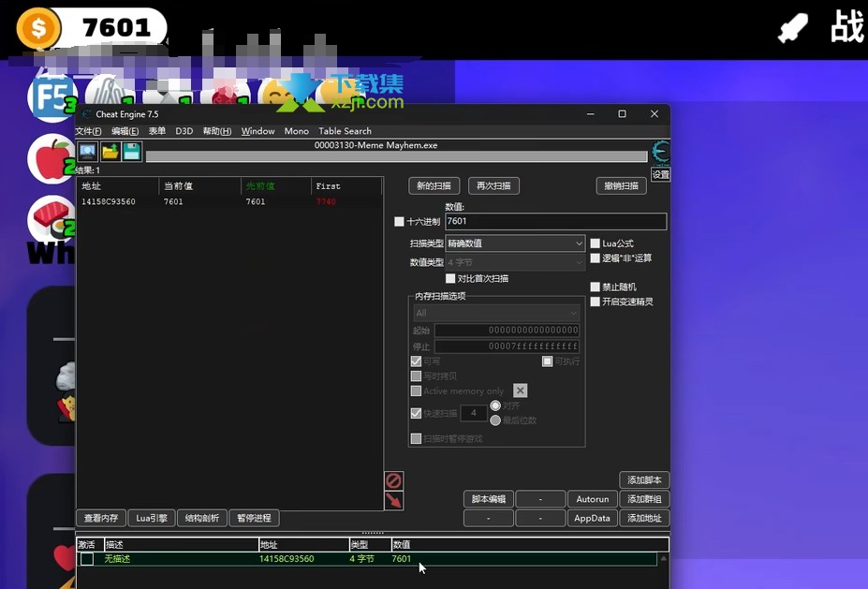Enable the 对比首次扫描 checkbox
This screenshot has width=868, height=589.
(450, 278)
